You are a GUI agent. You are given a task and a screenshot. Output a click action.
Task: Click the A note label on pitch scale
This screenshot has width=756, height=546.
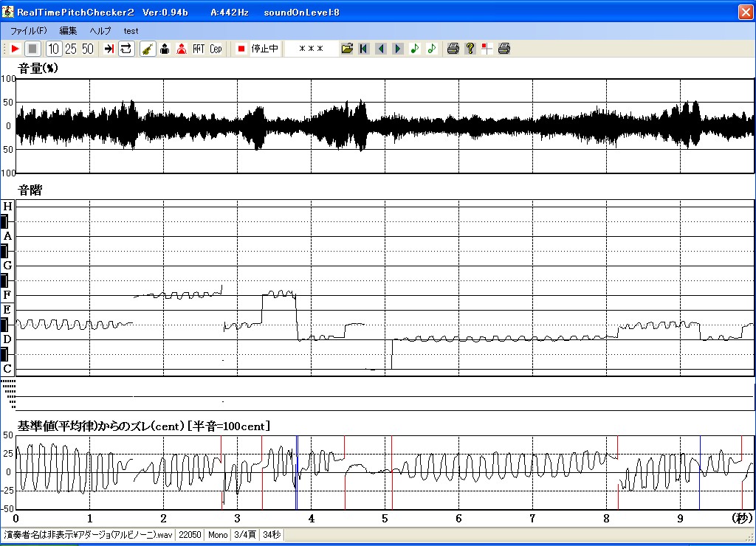7,236
